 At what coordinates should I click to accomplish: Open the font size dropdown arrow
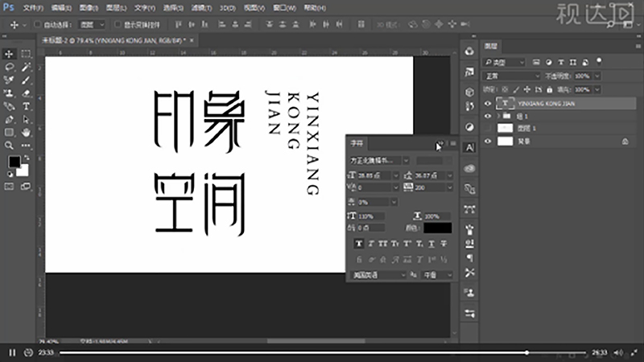click(x=395, y=175)
